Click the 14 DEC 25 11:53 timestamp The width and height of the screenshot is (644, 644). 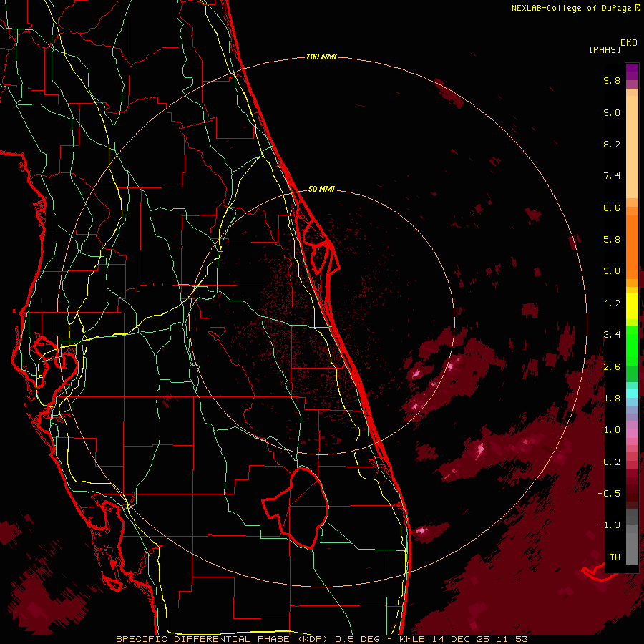[x=479, y=639]
